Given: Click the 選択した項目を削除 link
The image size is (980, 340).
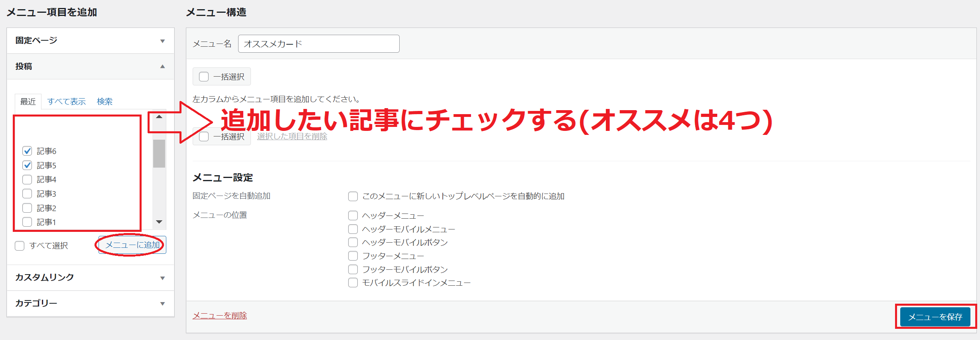Looking at the screenshot, I should point(292,136).
